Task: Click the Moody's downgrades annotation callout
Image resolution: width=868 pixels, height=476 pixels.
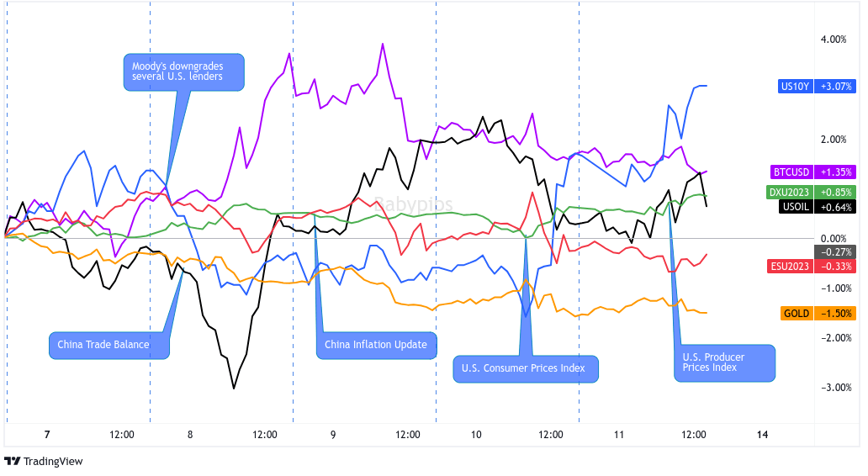Action: 183,71
